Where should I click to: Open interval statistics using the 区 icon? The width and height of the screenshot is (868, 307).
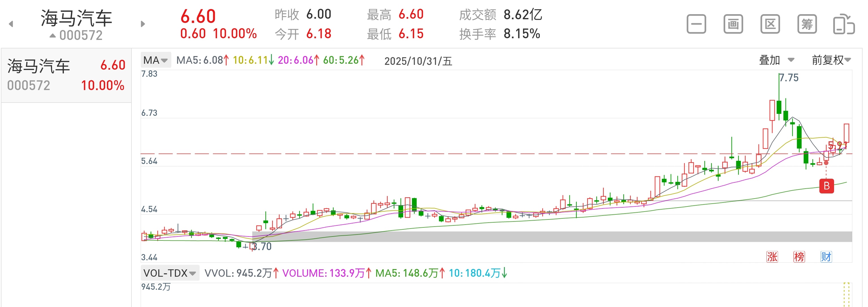[x=771, y=24]
